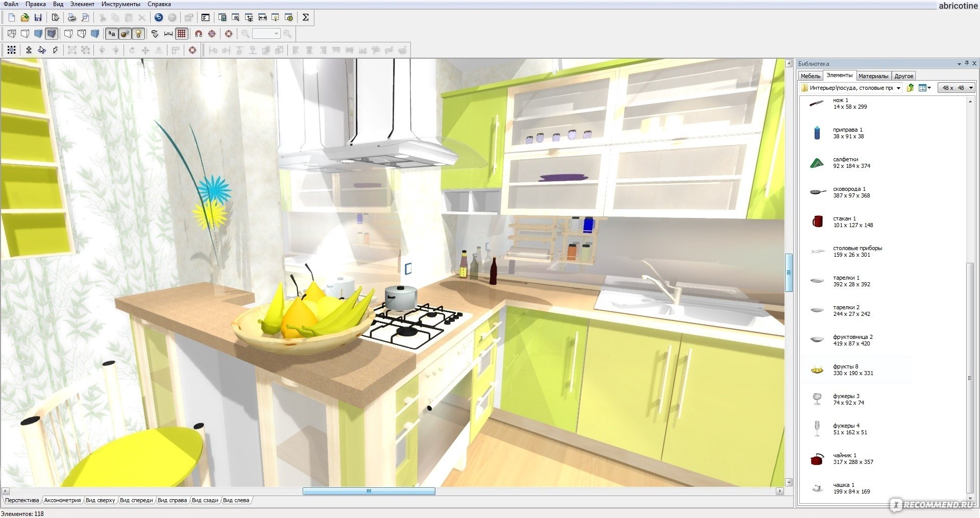The width and height of the screenshot is (980, 518).
Task: Switch to the Вид слева view tab
Action: pos(236,500)
